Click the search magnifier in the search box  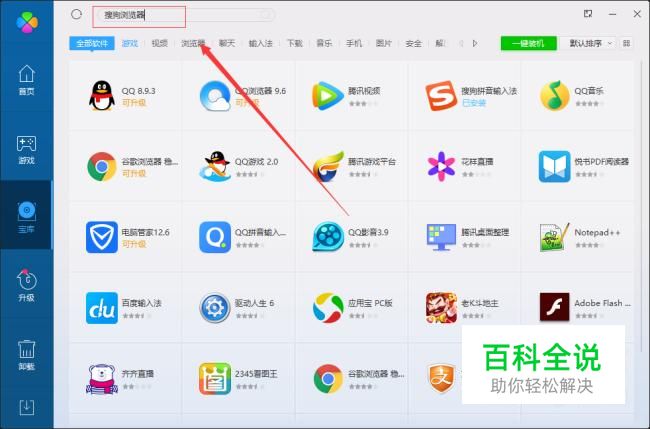(265, 15)
